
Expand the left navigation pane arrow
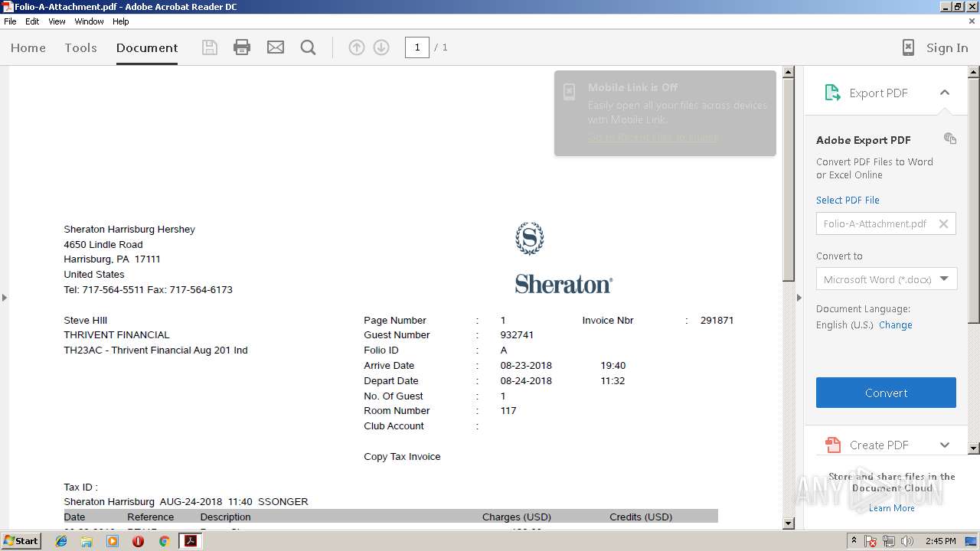click(x=5, y=297)
